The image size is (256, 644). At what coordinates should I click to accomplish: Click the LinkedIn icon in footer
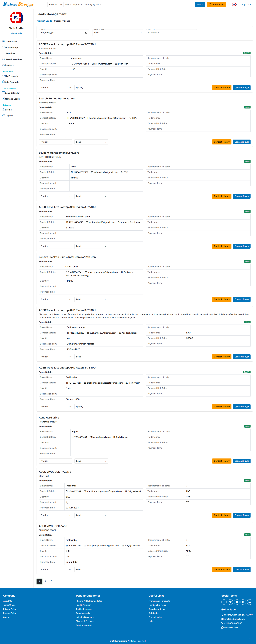249,602
